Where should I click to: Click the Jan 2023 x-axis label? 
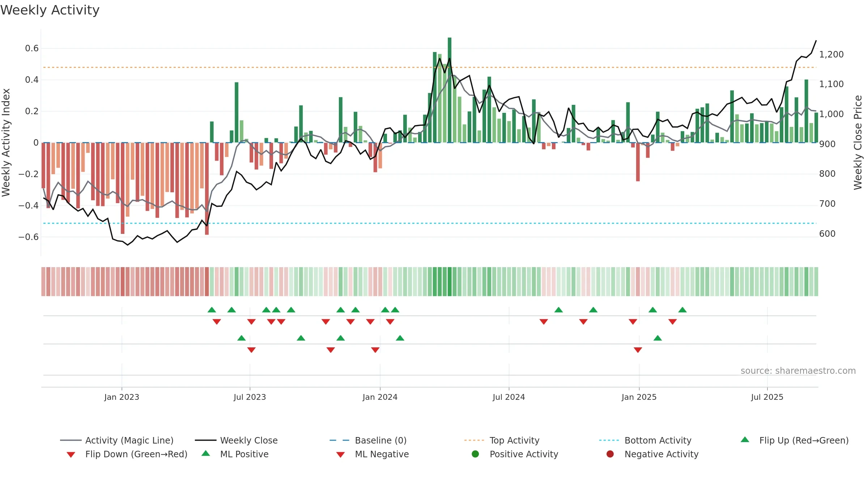tap(122, 397)
